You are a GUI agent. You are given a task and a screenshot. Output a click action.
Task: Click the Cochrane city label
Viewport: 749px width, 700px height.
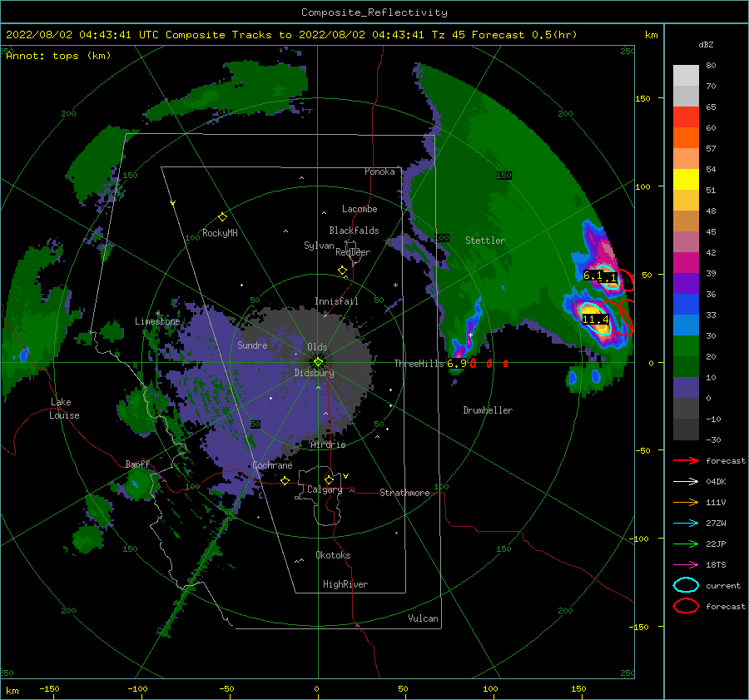[272, 465]
